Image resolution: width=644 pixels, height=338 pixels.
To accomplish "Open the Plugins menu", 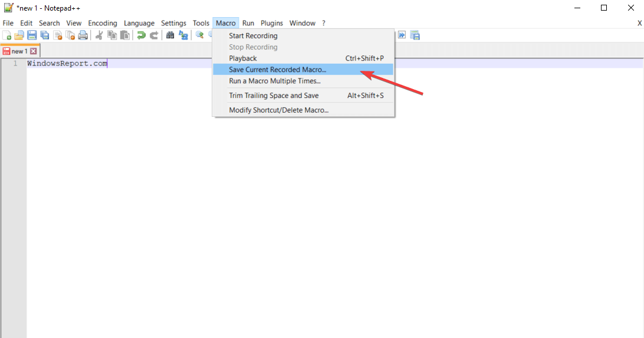I will tap(272, 23).
